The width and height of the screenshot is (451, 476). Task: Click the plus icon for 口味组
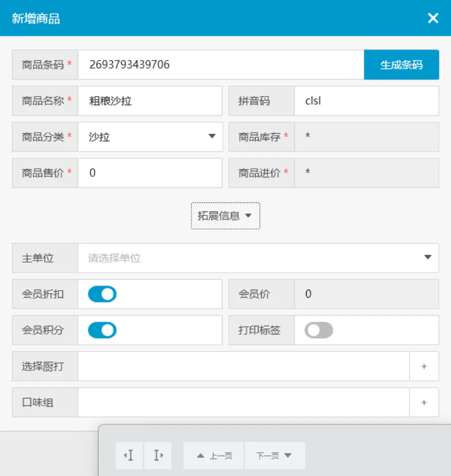pyautogui.click(x=424, y=402)
